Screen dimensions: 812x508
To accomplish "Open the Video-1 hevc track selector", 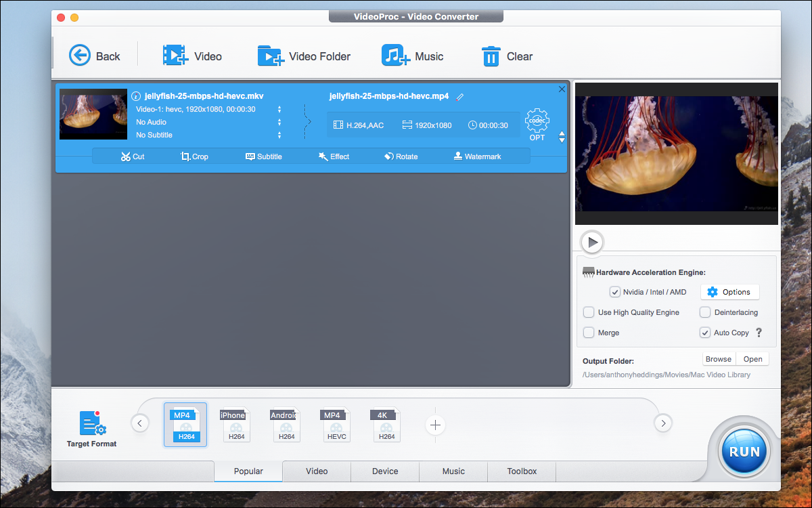I will (279, 109).
